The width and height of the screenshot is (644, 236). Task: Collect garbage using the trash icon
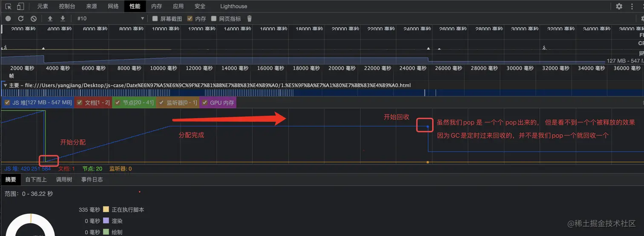click(x=250, y=19)
